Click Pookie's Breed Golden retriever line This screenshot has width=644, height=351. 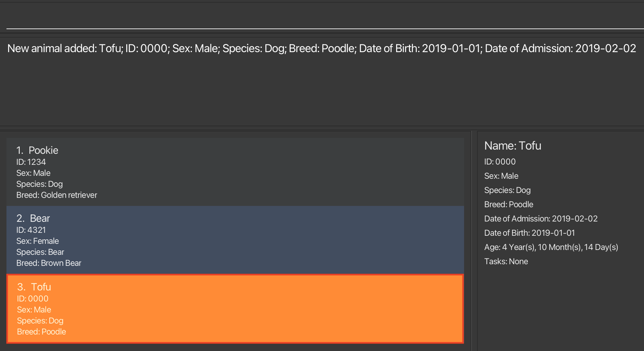pyautogui.click(x=57, y=195)
